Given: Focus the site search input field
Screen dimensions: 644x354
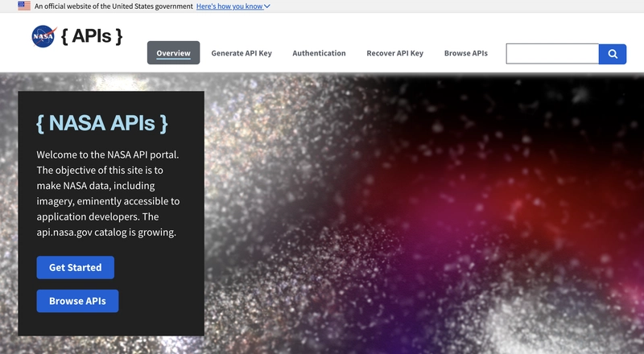Looking at the screenshot, I should 552,54.
